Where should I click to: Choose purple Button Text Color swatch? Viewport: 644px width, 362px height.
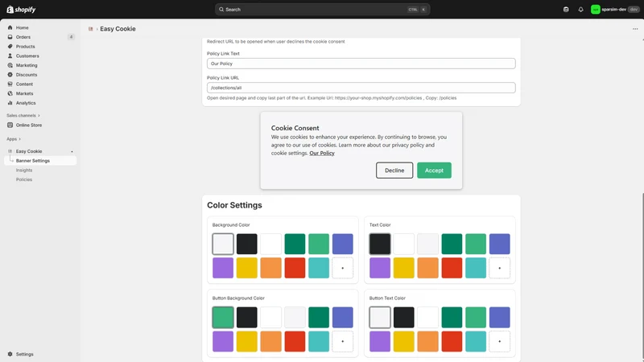pyautogui.click(x=380, y=341)
